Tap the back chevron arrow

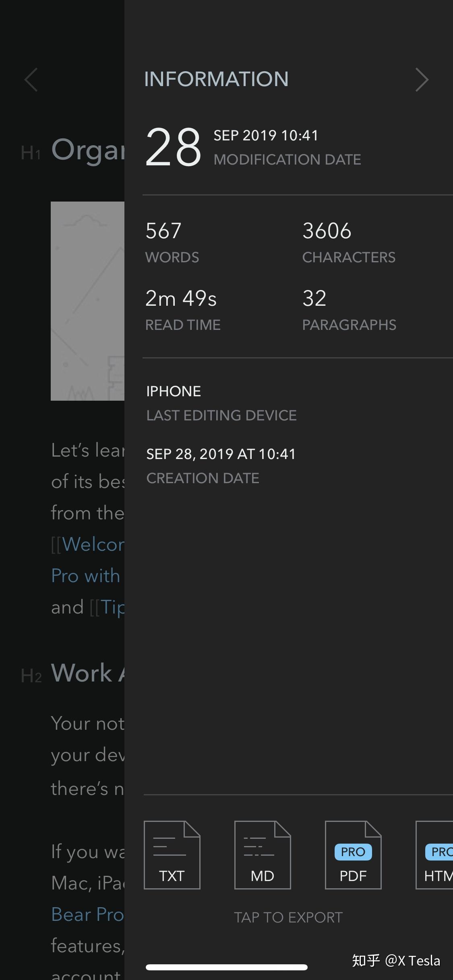coord(31,80)
